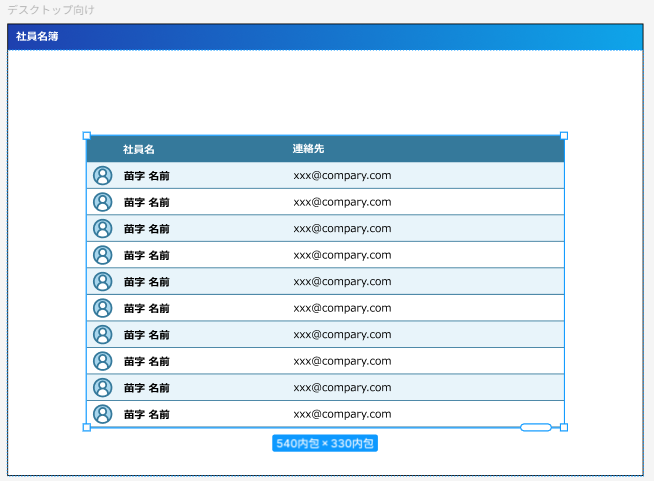Viewport: 654px width, 481px height.
Task: Click the pill-shaped handle on the table's bottom edge
Action: (x=536, y=427)
